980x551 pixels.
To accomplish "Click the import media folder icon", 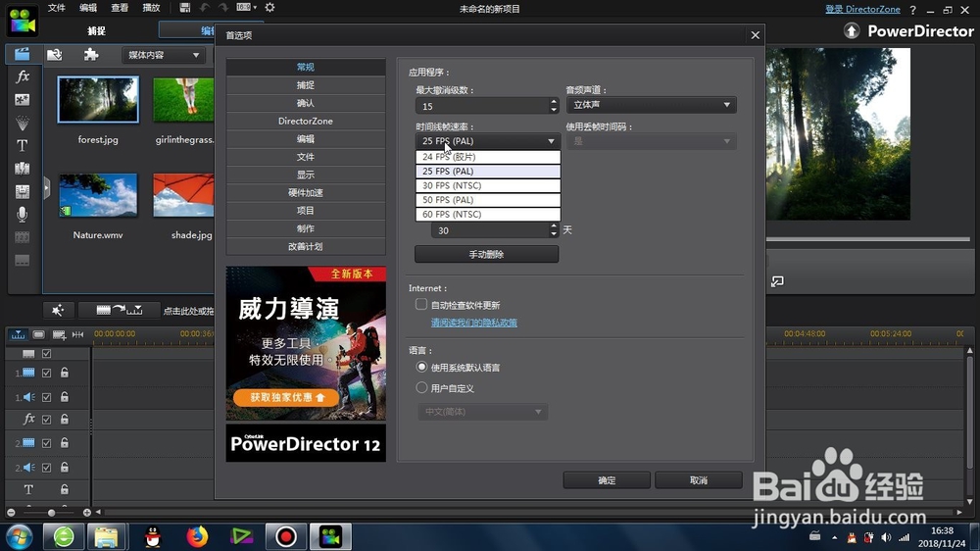I will pyautogui.click(x=54, y=55).
